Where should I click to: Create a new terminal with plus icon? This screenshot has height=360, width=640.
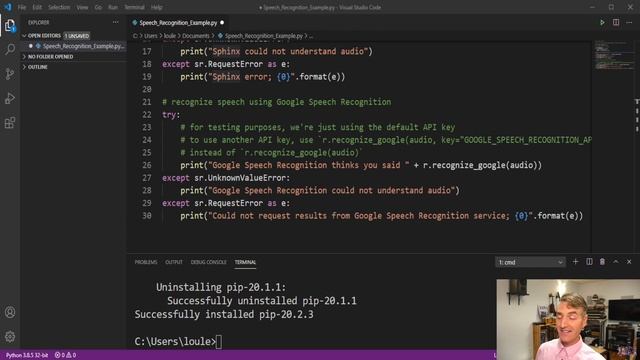tap(576, 262)
